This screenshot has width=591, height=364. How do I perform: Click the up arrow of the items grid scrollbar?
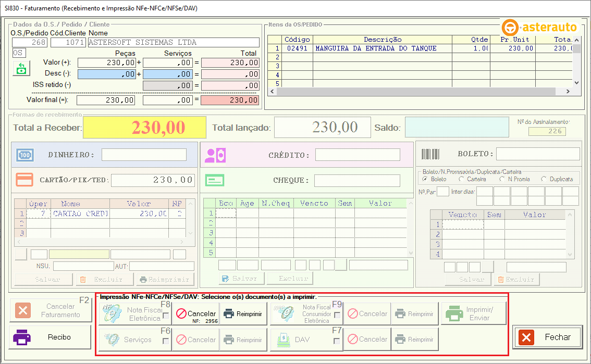(x=577, y=40)
